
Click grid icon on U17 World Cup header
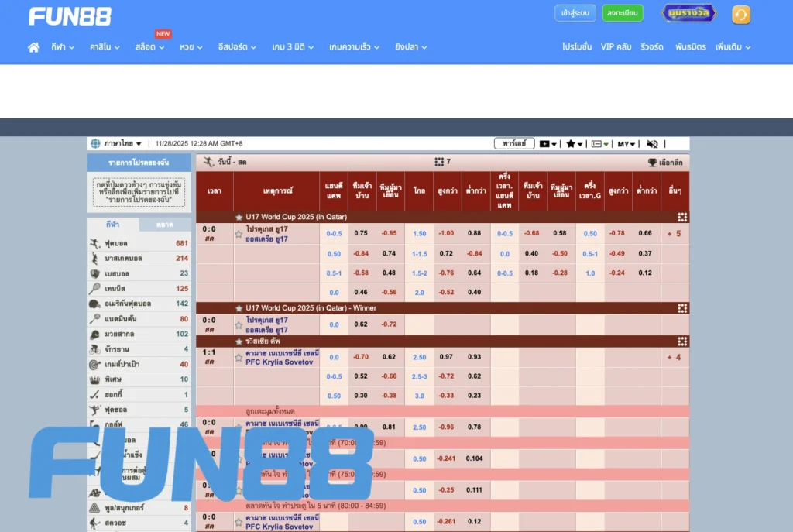[682, 218]
